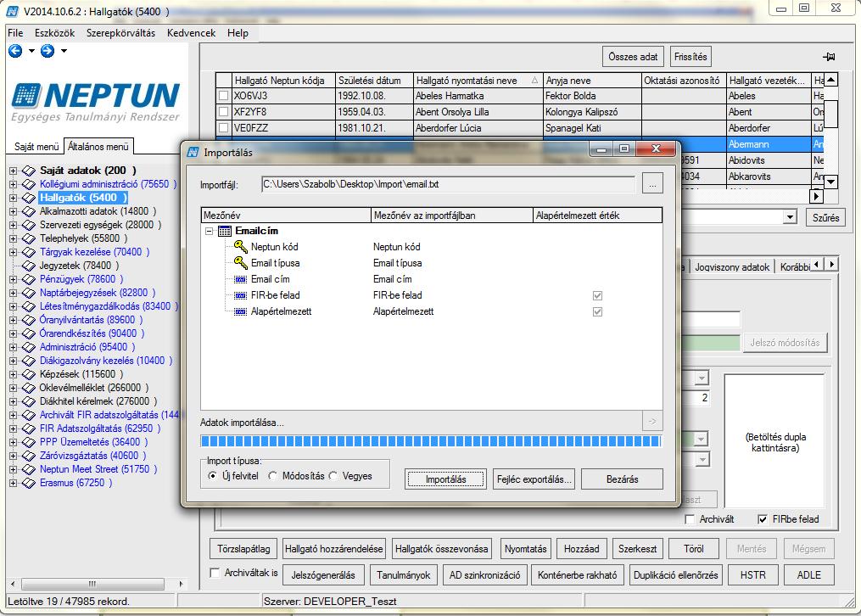
Task: Click the Emailcím table icon
Action: pyautogui.click(x=225, y=231)
